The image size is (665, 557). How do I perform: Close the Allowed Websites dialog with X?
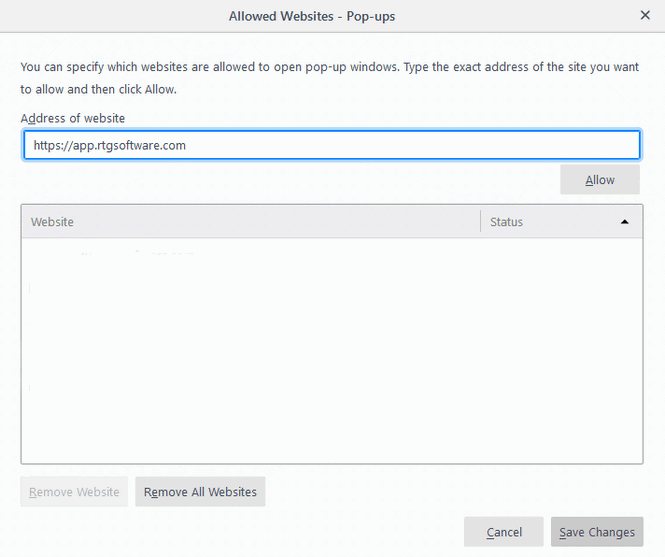click(x=644, y=16)
